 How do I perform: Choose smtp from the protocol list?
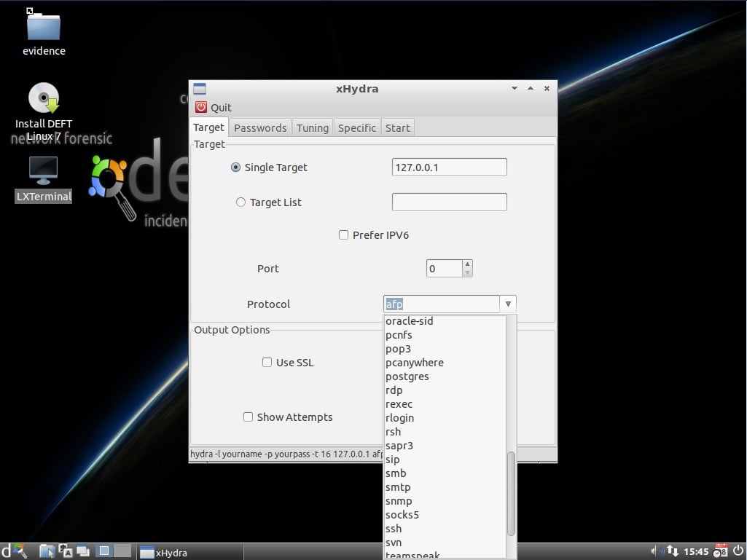click(445, 487)
